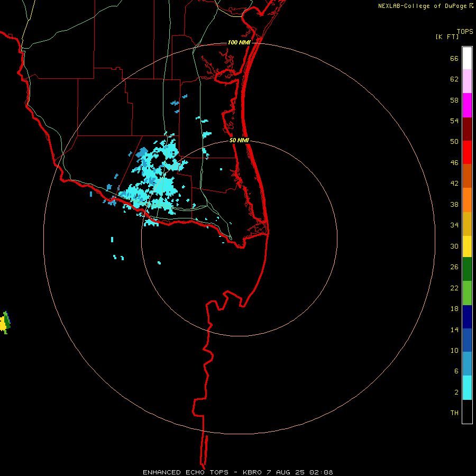
Task: Click the 46 legend value label
Action: pos(454,163)
